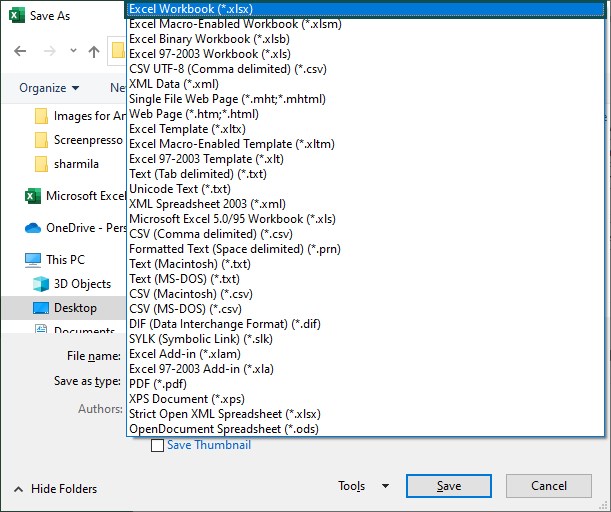
Task: Pick Text (Tab delimited) (*.txt)
Action: [365, 174]
